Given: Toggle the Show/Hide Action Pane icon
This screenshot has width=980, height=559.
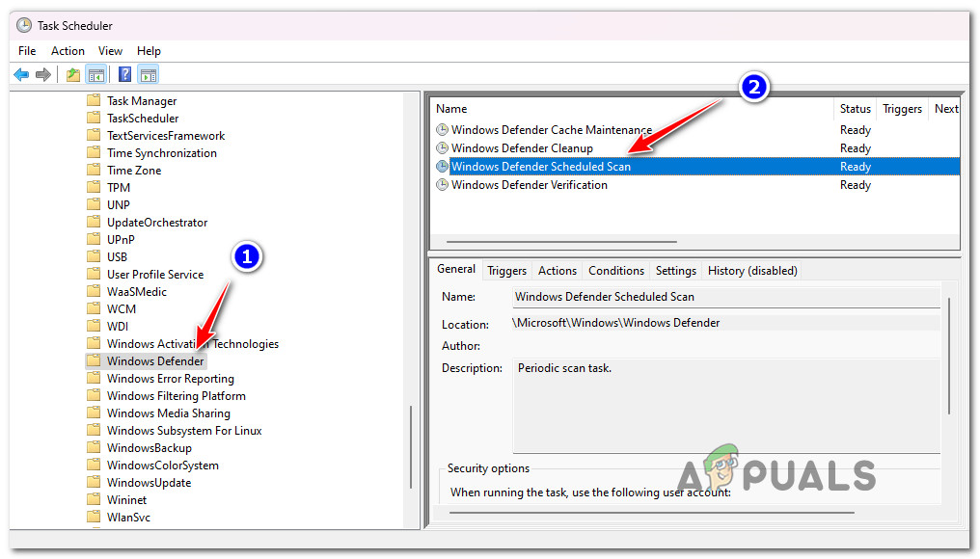Looking at the screenshot, I should (x=149, y=75).
